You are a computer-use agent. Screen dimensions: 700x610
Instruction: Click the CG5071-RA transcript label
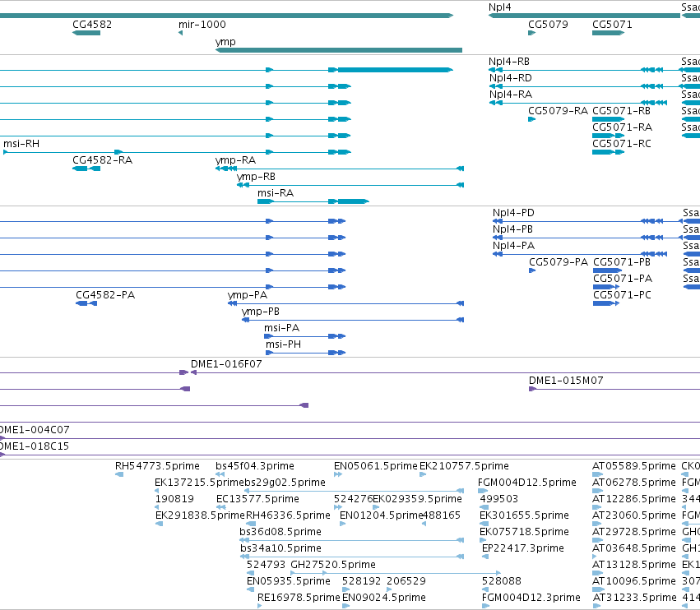pyautogui.click(x=622, y=127)
